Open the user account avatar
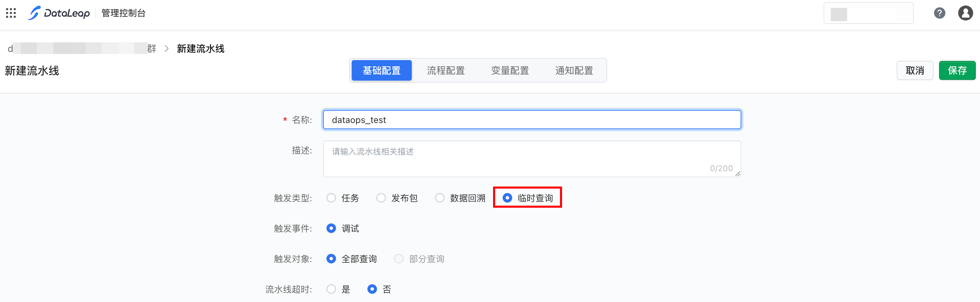The height and width of the screenshot is (302, 980). click(965, 13)
